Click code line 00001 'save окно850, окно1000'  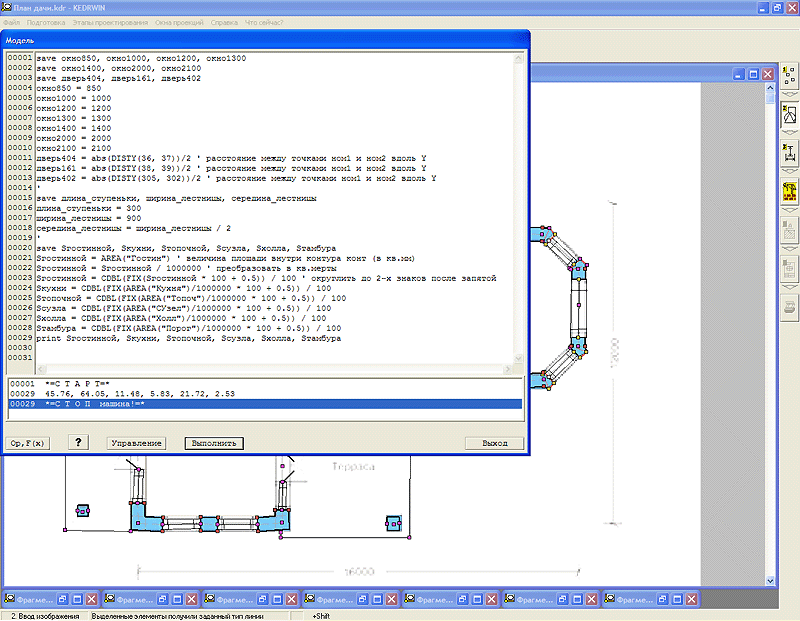(x=141, y=58)
